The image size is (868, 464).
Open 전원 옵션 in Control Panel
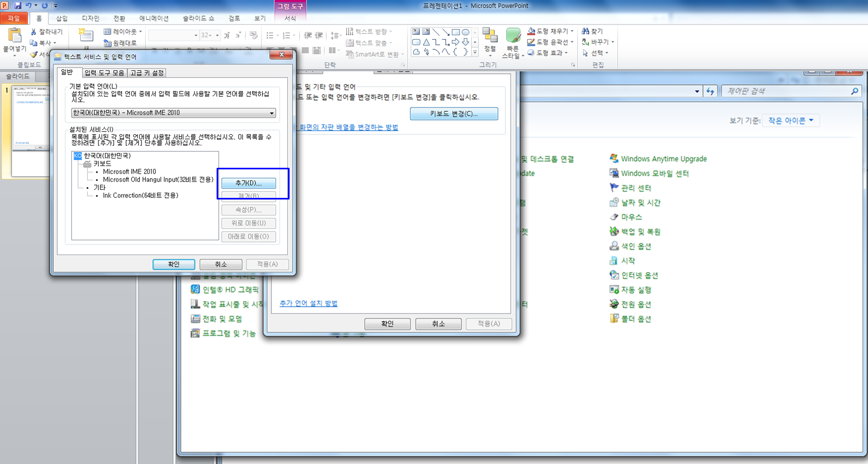click(636, 304)
